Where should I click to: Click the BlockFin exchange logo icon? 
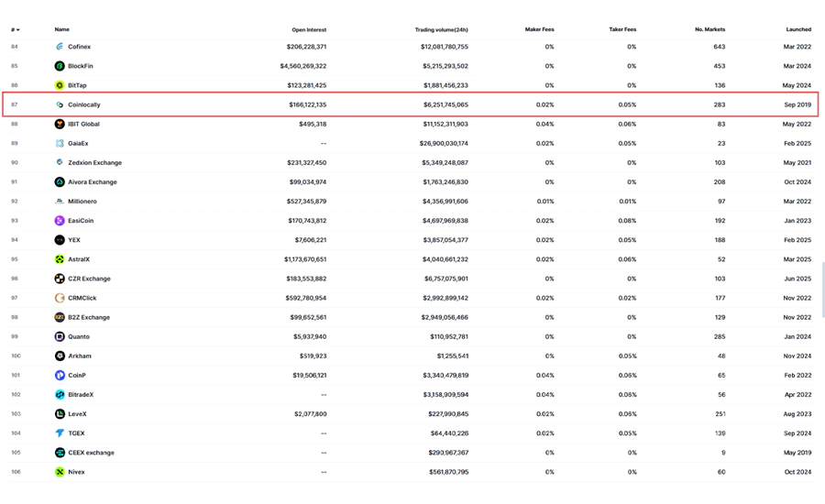point(60,66)
